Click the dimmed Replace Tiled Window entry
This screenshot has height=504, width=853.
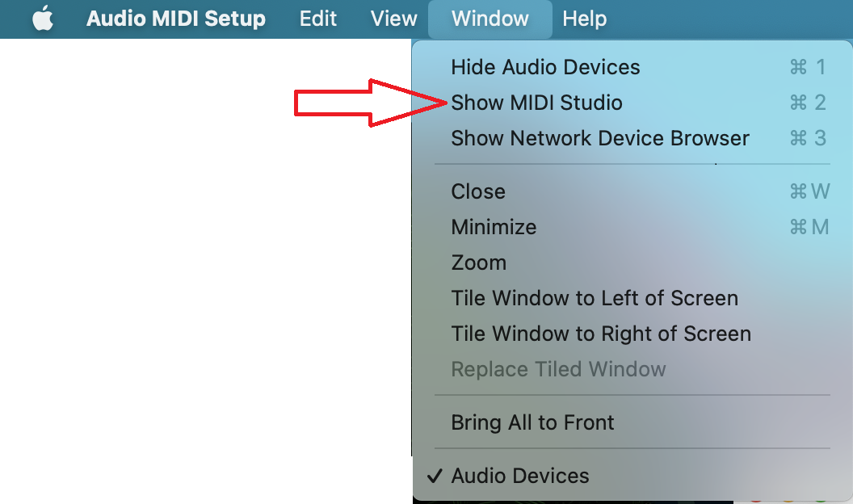click(x=632, y=369)
